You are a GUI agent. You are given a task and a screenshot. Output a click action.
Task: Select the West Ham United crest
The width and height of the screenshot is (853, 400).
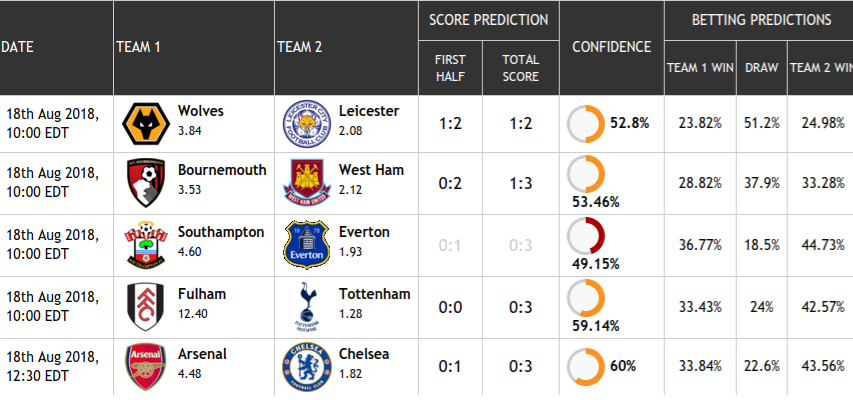[x=307, y=183]
